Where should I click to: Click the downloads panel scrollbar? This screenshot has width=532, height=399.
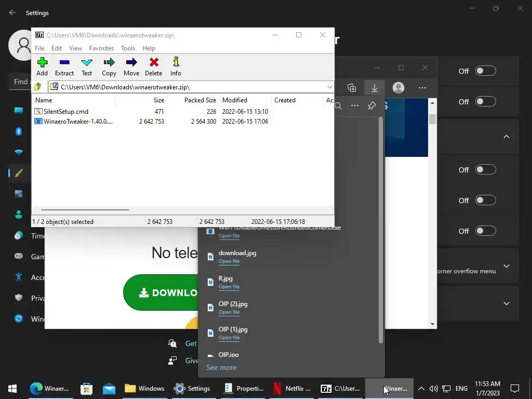(381, 230)
